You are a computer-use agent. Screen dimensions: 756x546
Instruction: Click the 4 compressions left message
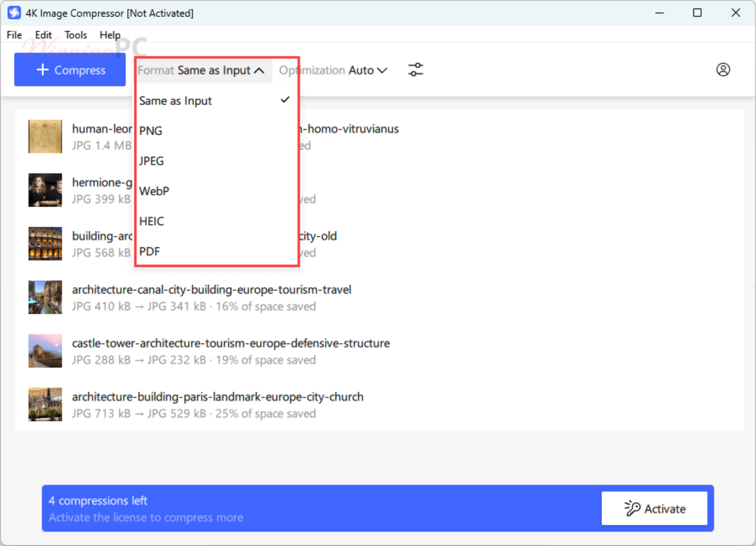coord(98,501)
